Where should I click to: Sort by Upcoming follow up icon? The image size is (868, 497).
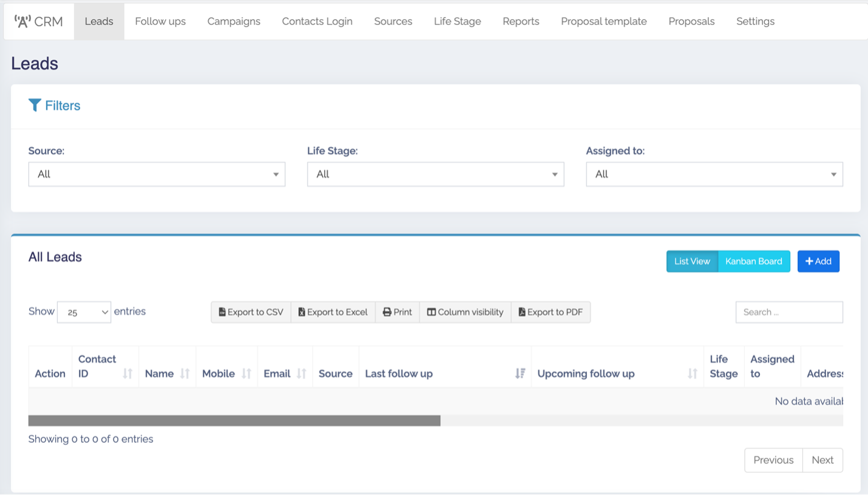pyautogui.click(x=692, y=374)
